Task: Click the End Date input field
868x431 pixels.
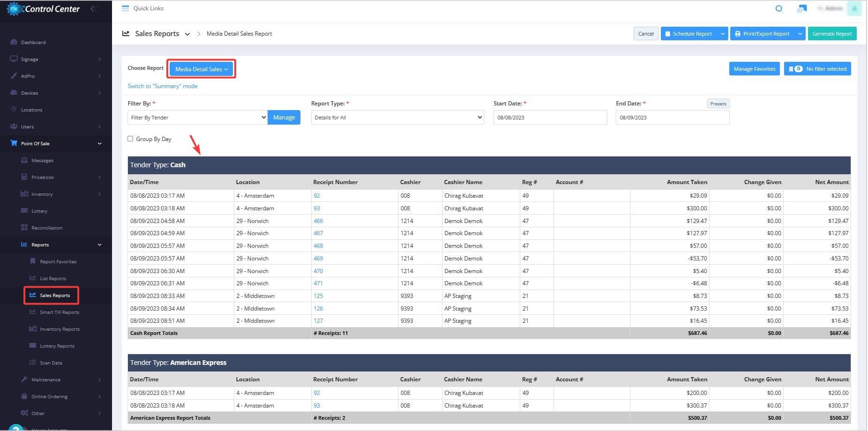Action: pyautogui.click(x=673, y=118)
